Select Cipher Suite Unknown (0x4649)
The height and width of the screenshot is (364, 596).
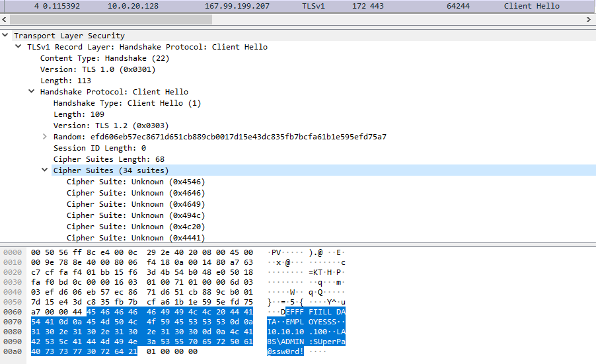coord(135,204)
